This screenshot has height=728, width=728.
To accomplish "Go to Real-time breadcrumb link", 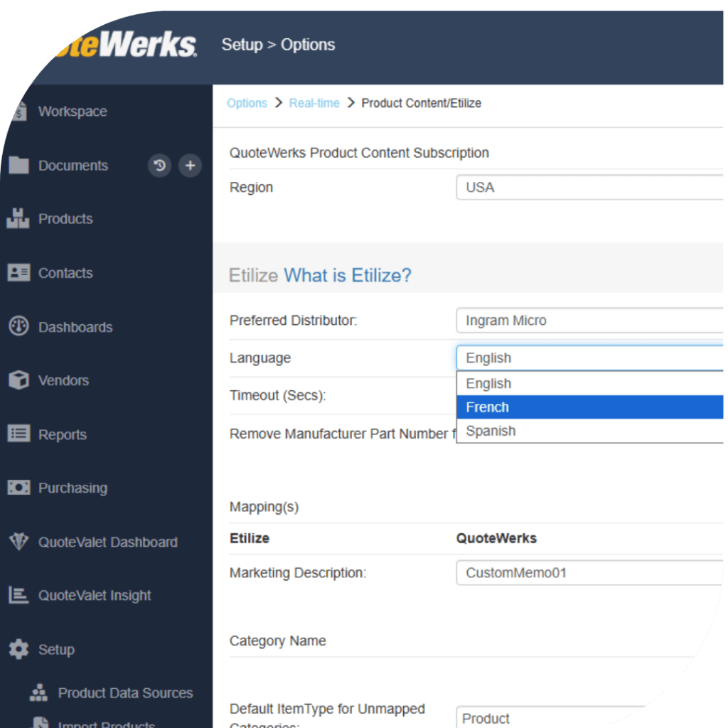I will 314,103.
